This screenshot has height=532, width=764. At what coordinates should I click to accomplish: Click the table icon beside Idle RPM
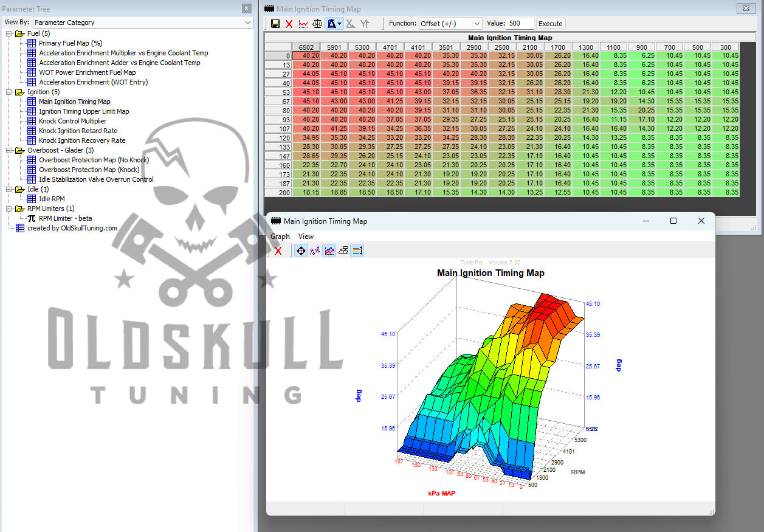[x=32, y=199]
